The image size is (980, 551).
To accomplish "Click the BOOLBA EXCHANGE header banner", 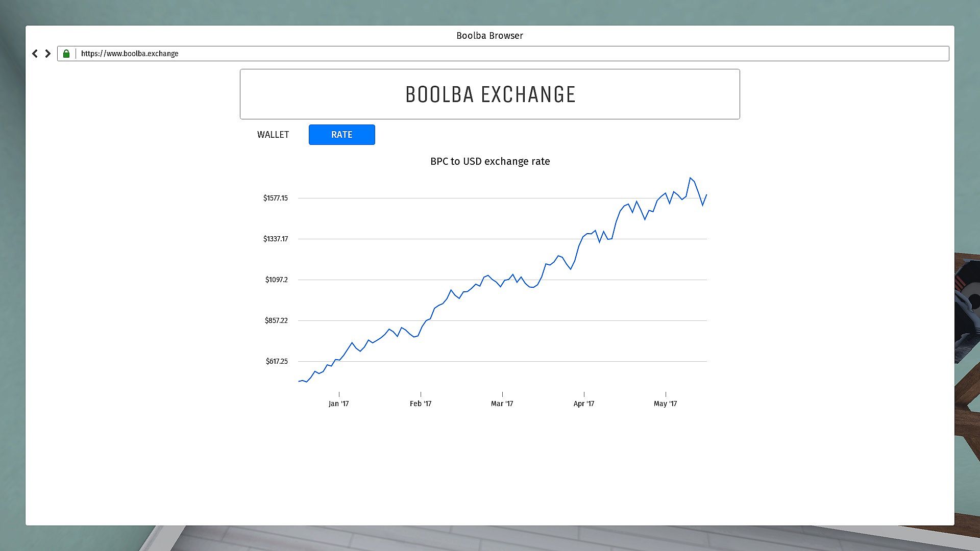I will pos(489,94).
